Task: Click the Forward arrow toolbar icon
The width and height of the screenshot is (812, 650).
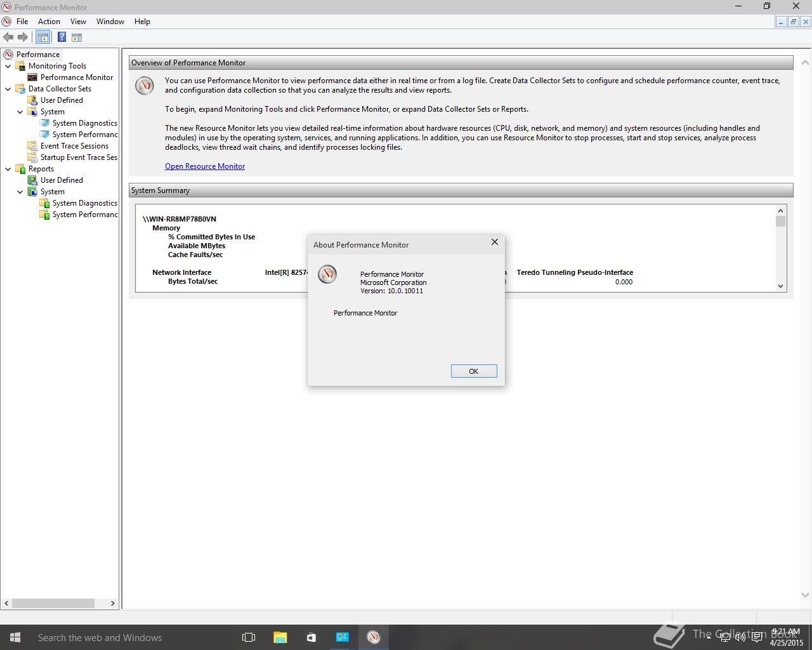Action: [x=23, y=37]
